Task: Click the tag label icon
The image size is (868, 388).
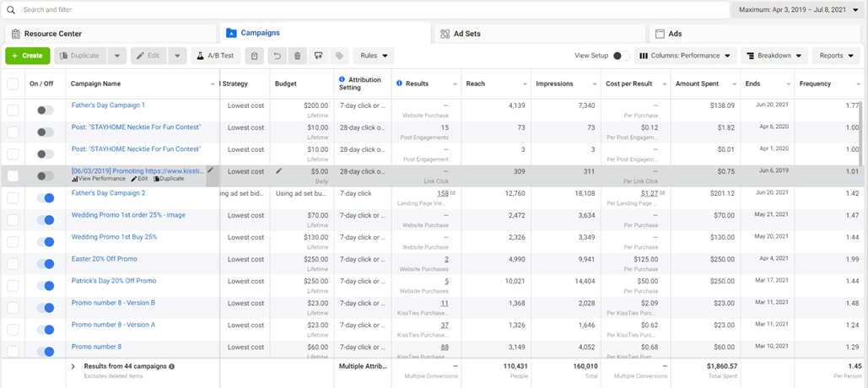Action: tap(339, 56)
